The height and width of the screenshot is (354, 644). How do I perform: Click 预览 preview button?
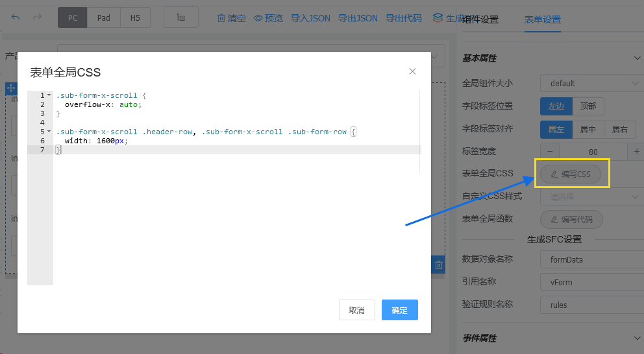point(268,18)
